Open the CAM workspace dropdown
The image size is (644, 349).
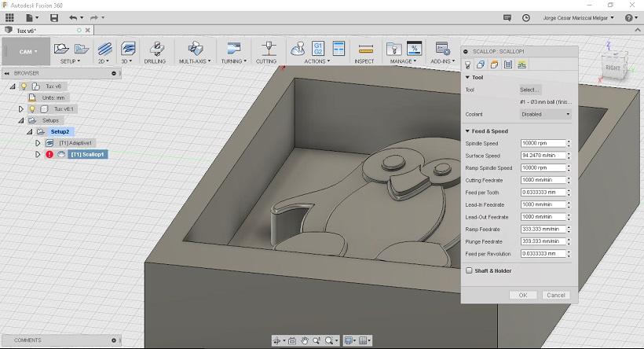click(x=28, y=51)
